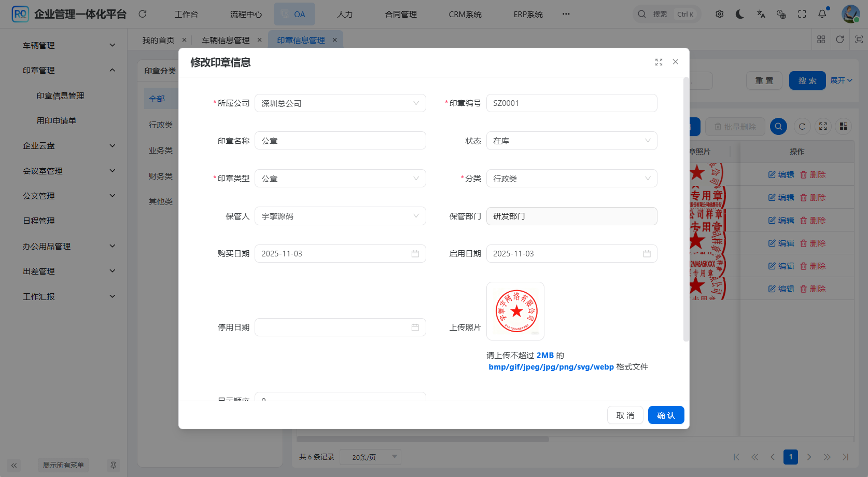Image resolution: width=868 pixels, height=477 pixels.
Task: Open the 状态 dropdown showing 在库
Action: point(571,141)
